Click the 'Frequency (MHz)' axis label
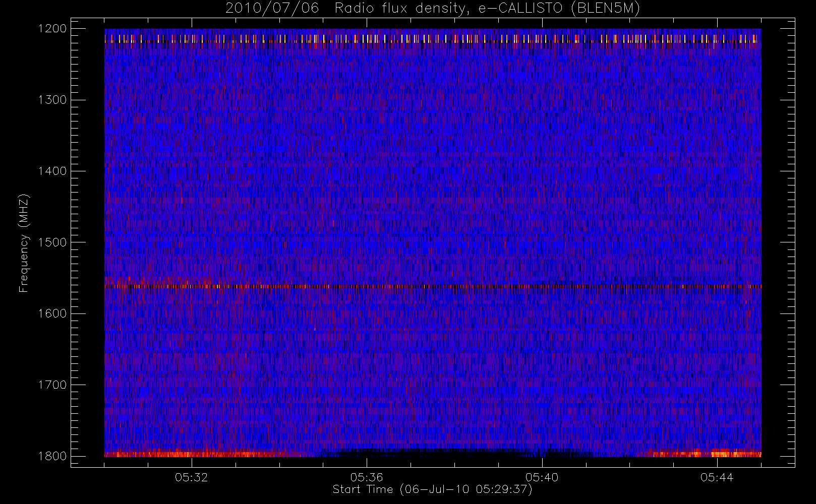 point(24,243)
